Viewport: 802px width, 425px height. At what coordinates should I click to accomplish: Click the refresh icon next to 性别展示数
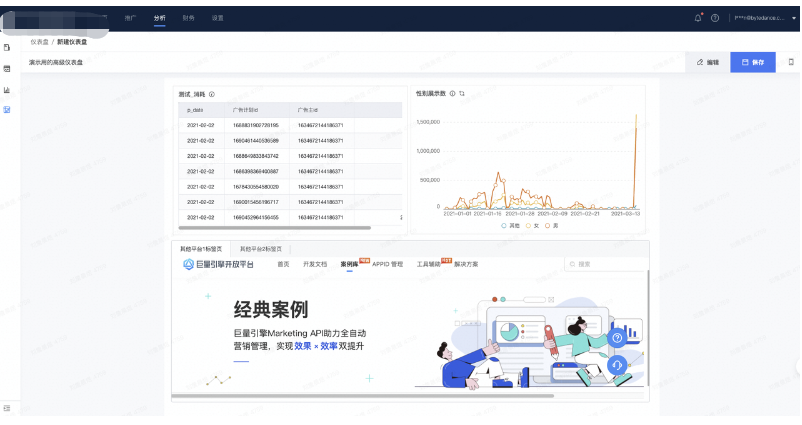tap(462, 94)
